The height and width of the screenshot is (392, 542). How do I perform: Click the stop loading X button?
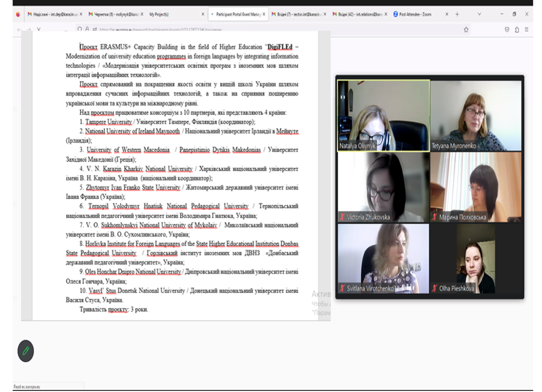click(38, 30)
